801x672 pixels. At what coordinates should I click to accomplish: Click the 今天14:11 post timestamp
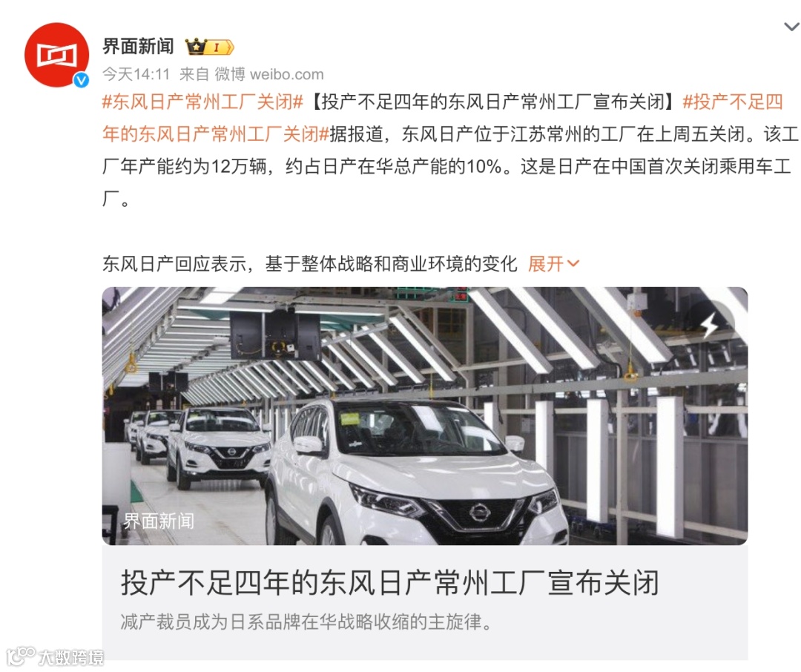[136, 74]
